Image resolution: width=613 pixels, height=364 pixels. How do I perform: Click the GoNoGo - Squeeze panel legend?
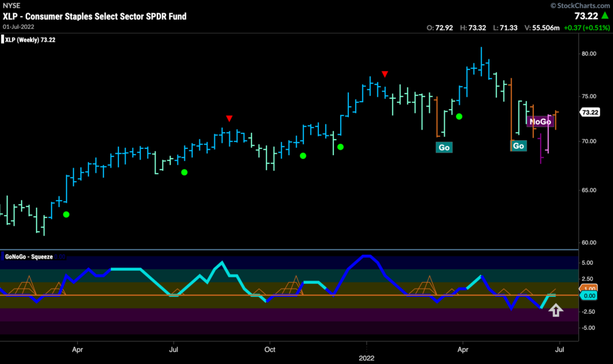(x=29, y=256)
